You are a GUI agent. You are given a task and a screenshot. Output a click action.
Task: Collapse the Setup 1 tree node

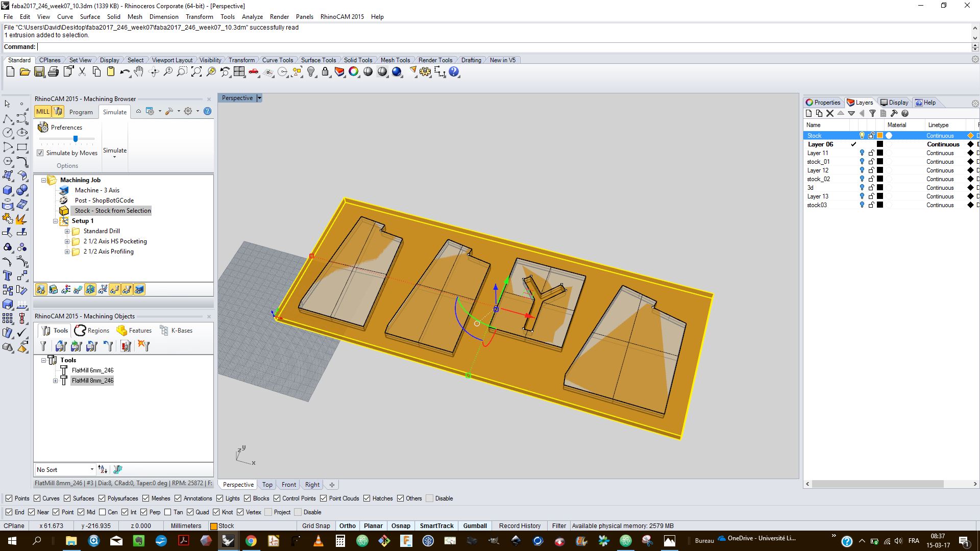(x=55, y=221)
